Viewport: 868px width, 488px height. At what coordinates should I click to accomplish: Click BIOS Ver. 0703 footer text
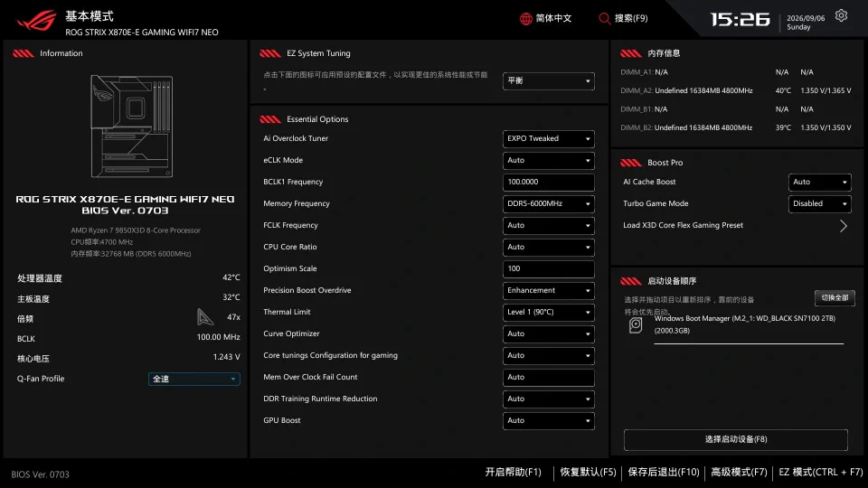click(40, 474)
